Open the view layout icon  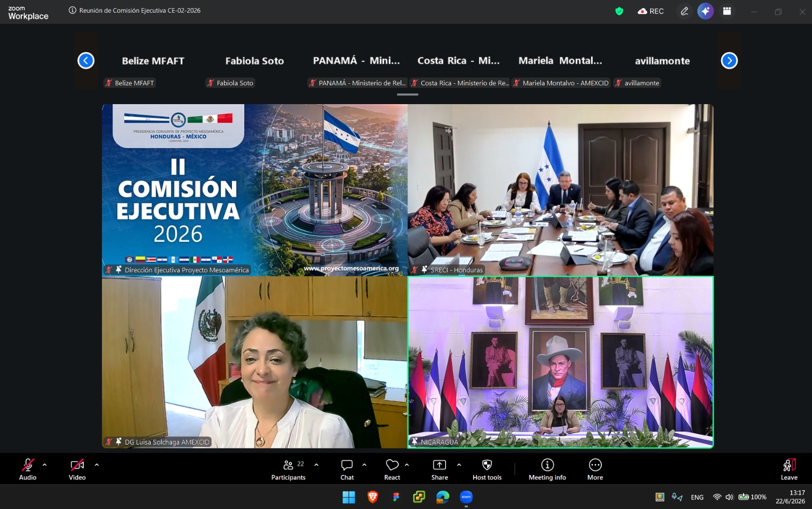727,11
